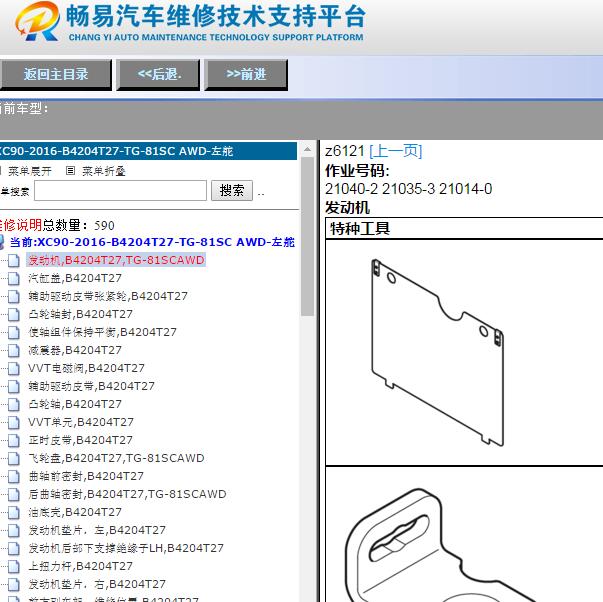Click document icon beside 辅助驱动皮带张紧轮
The image size is (603, 602).
coord(14,297)
